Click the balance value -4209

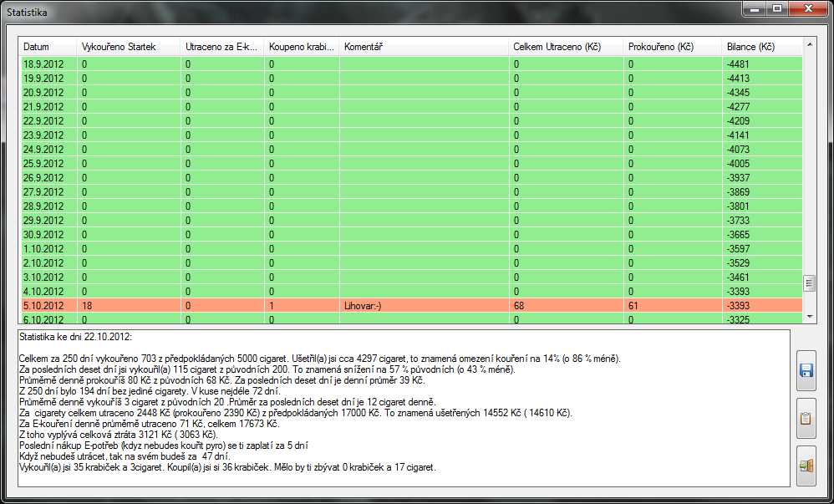738,121
